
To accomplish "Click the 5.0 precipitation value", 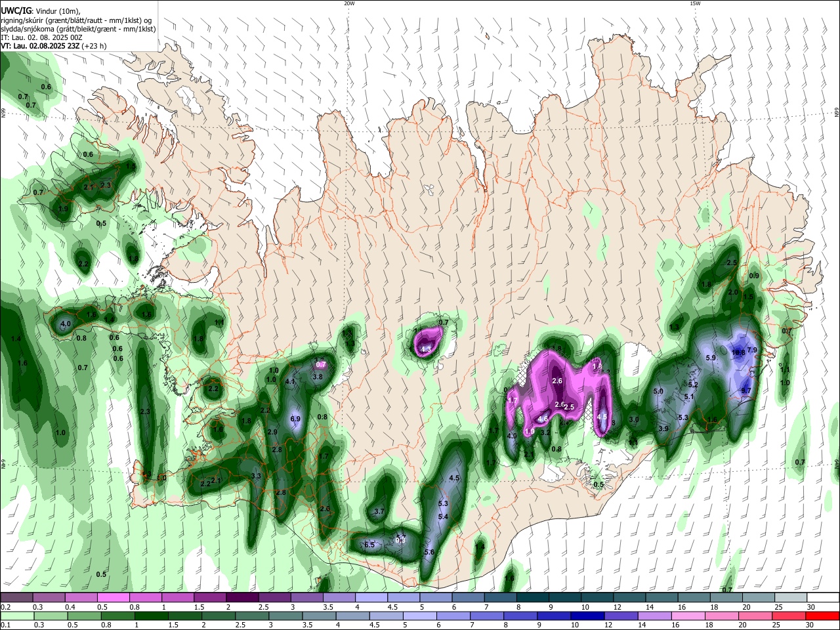I will click(x=660, y=392).
